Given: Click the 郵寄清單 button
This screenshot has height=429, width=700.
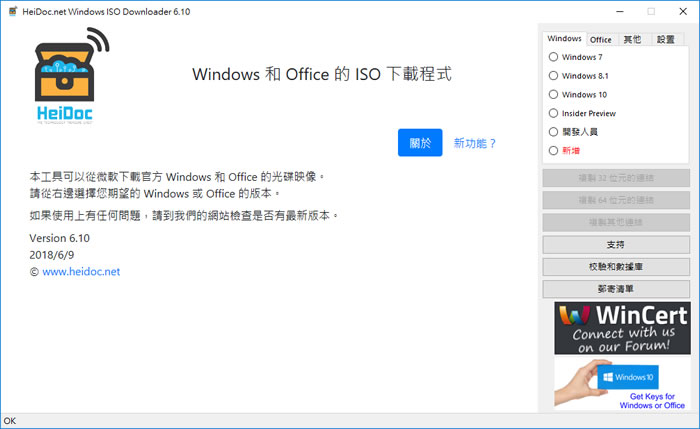Looking at the screenshot, I should (616, 289).
